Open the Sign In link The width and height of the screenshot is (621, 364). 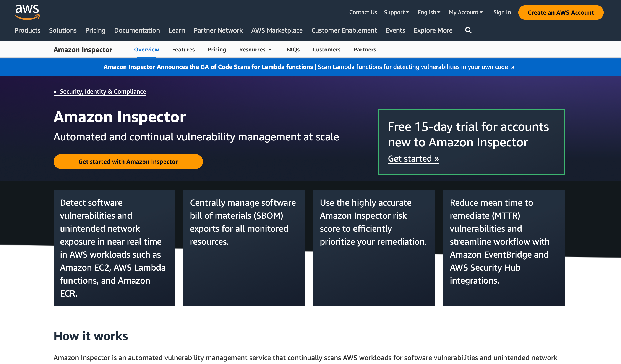502,12
